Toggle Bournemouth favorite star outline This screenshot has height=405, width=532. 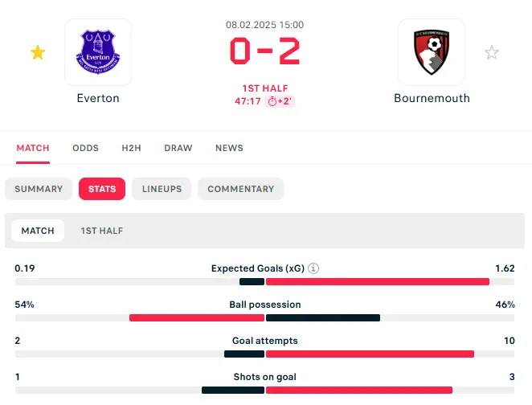pos(492,53)
